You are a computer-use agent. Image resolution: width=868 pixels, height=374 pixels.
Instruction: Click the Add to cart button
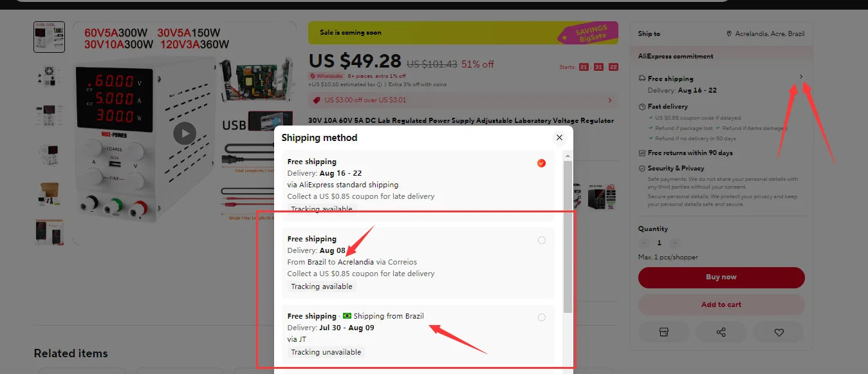point(721,304)
